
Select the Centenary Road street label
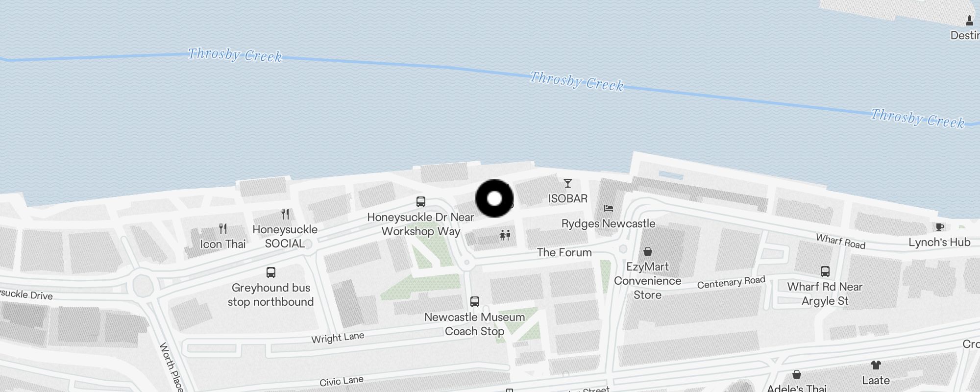731,282
